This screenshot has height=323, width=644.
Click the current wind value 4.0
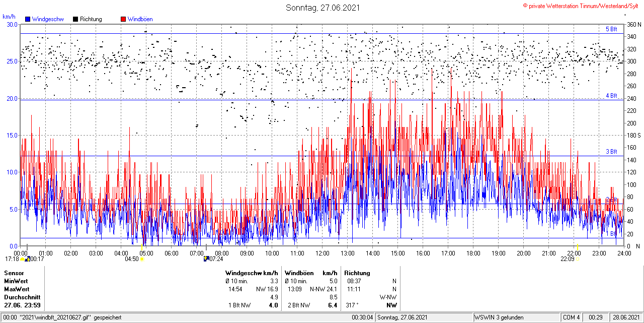pos(273,305)
